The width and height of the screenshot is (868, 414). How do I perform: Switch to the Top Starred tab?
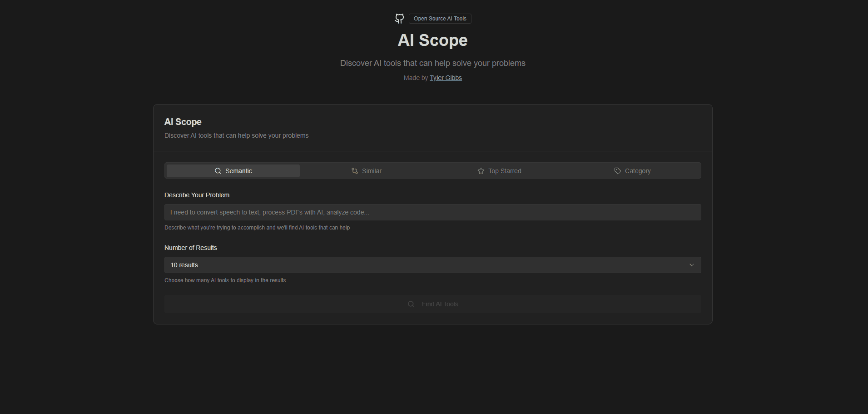tap(499, 170)
